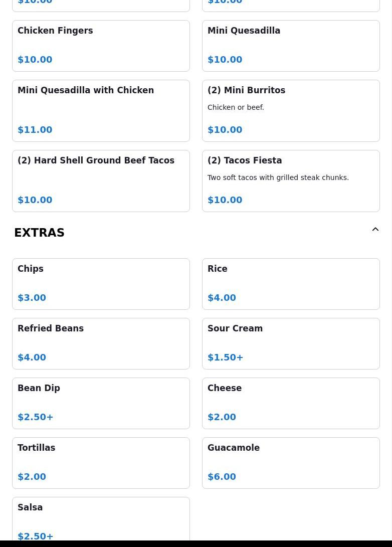
Task: Add Cheese extra to order
Action: point(291,403)
